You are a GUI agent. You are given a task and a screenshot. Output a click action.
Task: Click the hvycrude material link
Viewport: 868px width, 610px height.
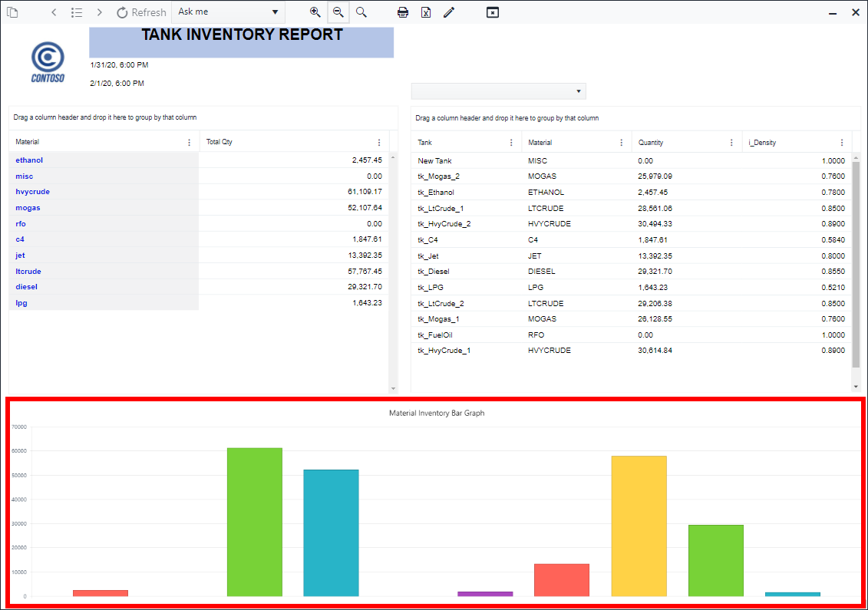pos(32,192)
